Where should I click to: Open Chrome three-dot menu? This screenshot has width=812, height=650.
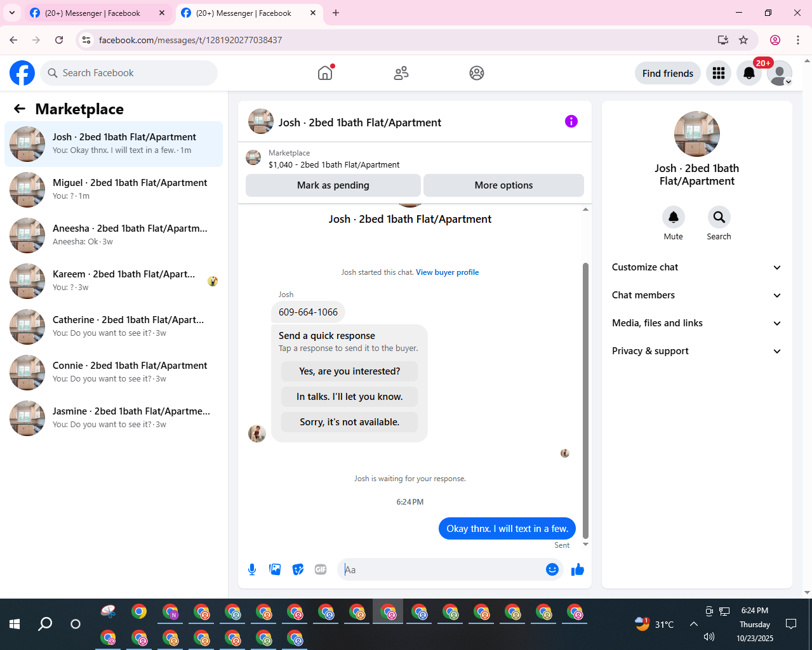798,40
